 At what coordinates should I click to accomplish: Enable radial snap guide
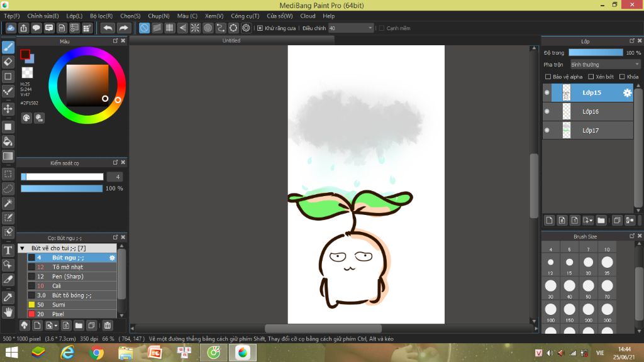pos(195,28)
